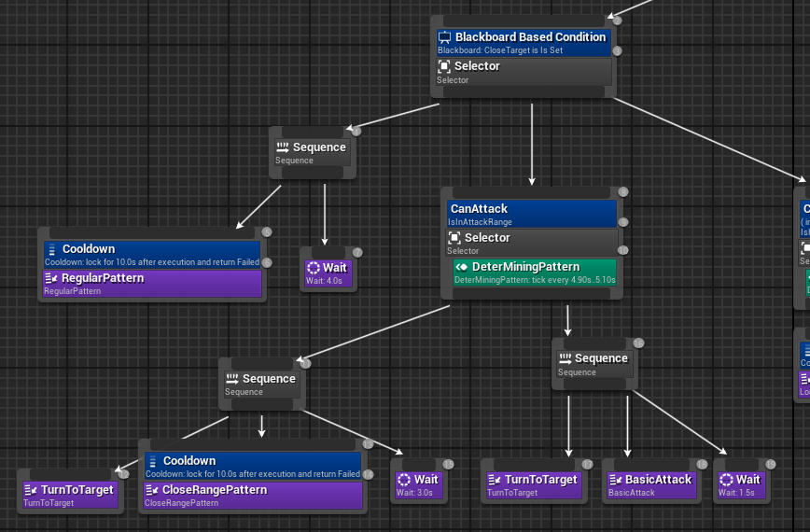Select the TurnToTarget node numbered 17
Image resolution: width=810 pixels, height=532 pixels.
534,484
